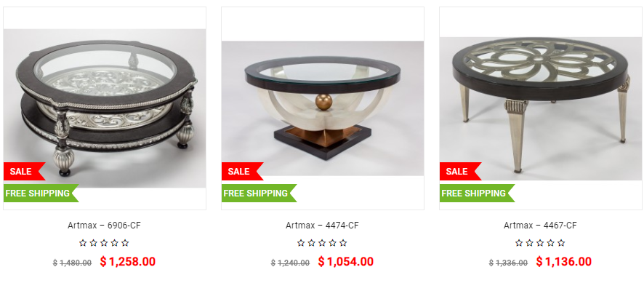Open the Artmax – 6906-CF product link

tap(105, 226)
